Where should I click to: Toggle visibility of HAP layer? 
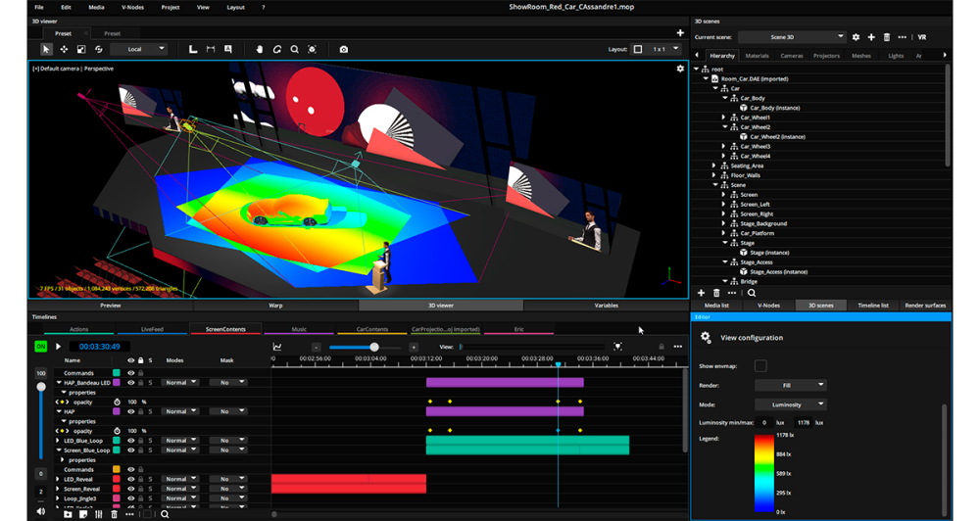(x=130, y=411)
